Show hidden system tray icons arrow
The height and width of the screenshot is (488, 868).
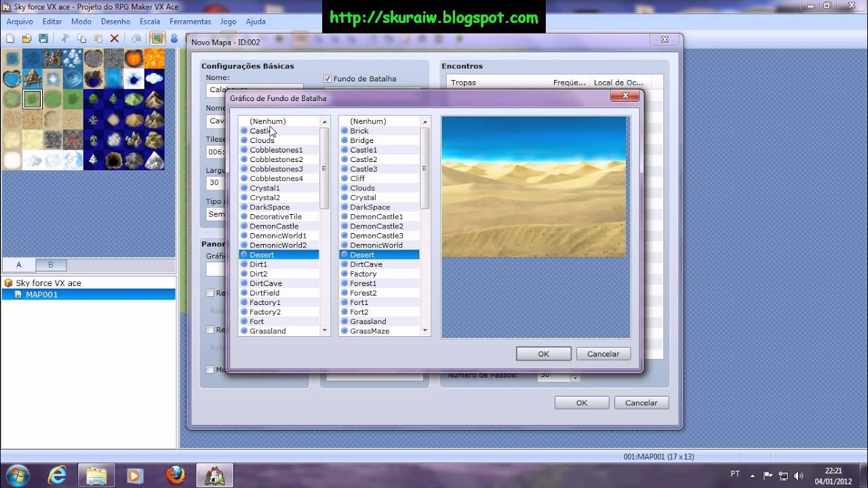click(752, 475)
